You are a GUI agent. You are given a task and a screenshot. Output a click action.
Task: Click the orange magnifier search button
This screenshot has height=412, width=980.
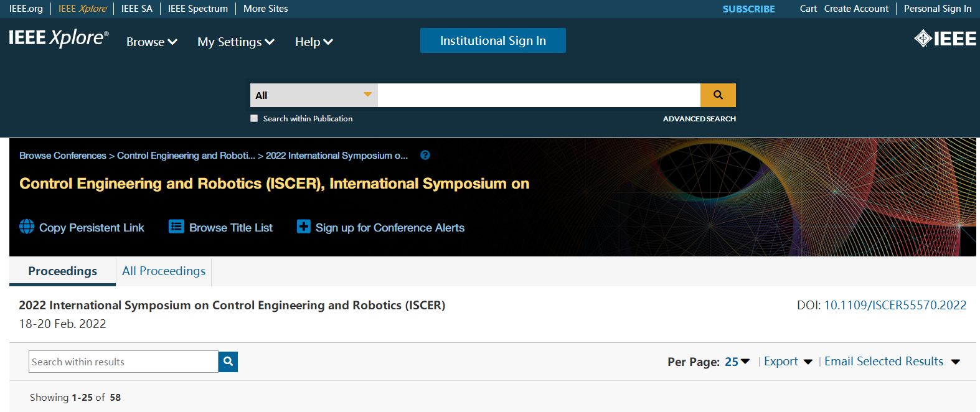pyautogui.click(x=718, y=95)
